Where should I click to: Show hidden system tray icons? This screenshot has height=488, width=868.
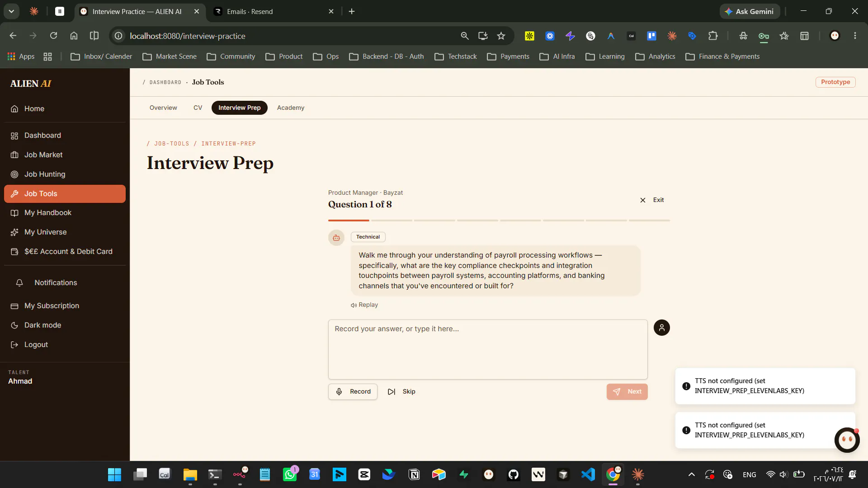pos(691,475)
